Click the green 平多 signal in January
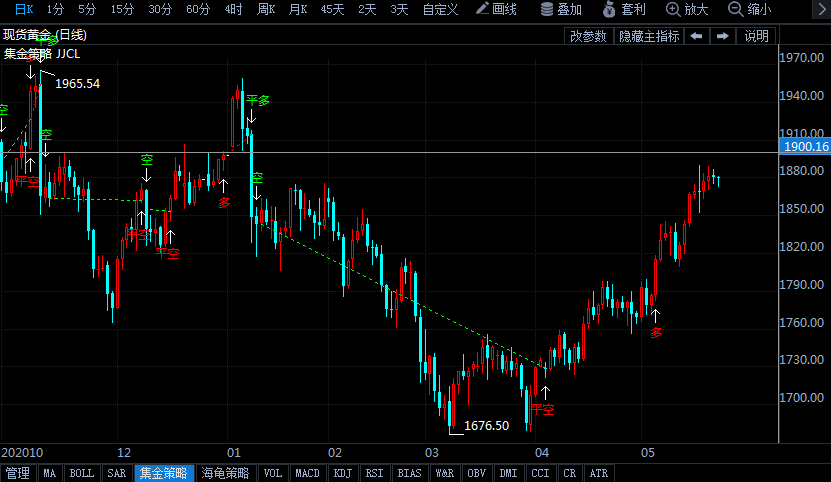The width and height of the screenshot is (831, 482). coord(258,100)
